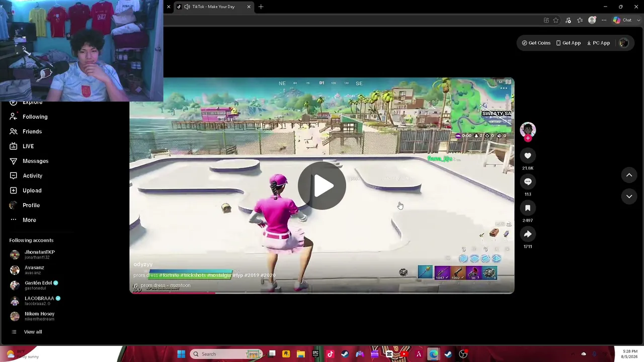Open Epic Games Launcher from taskbar
644x362 pixels.
click(315, 354)
